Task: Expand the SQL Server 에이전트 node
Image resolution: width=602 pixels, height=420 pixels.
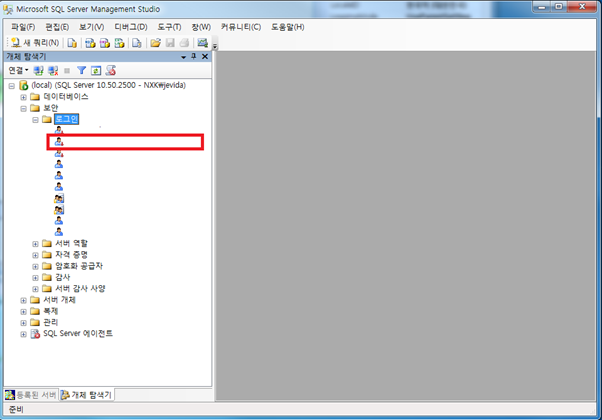Action: pyautogui.click(x=23, y=334)
